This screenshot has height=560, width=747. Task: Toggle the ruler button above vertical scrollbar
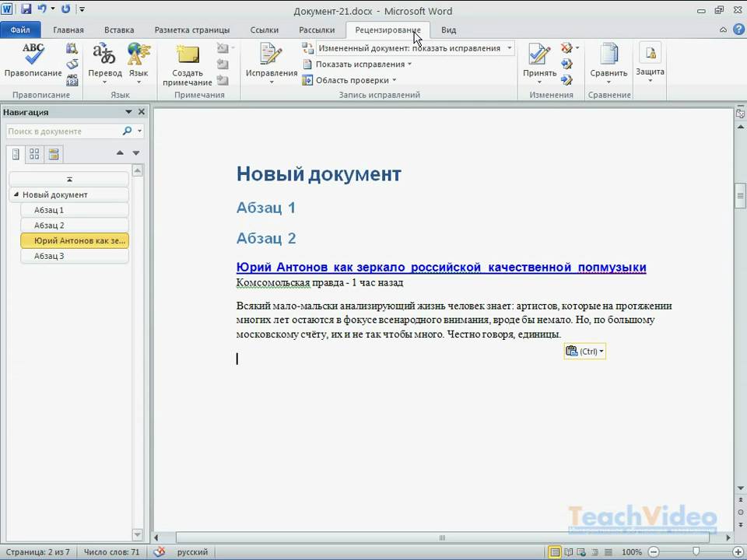pyautogui.click(x=740, y=114)
